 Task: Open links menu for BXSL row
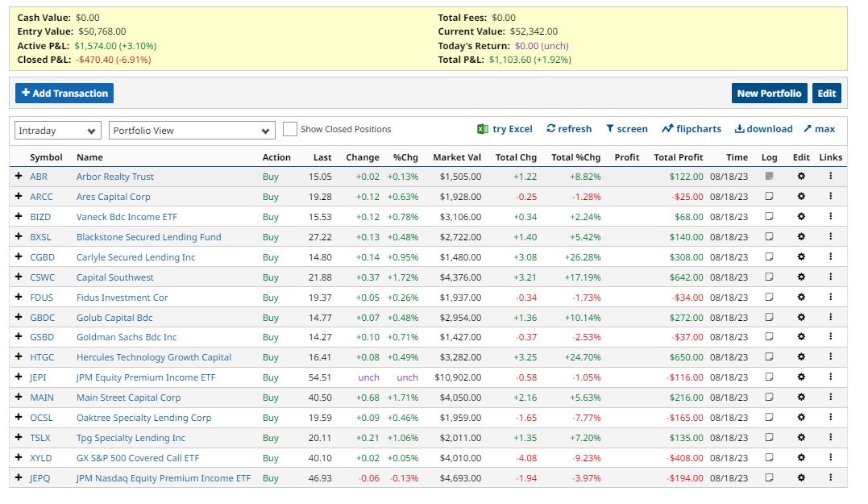tap(830, 236)
